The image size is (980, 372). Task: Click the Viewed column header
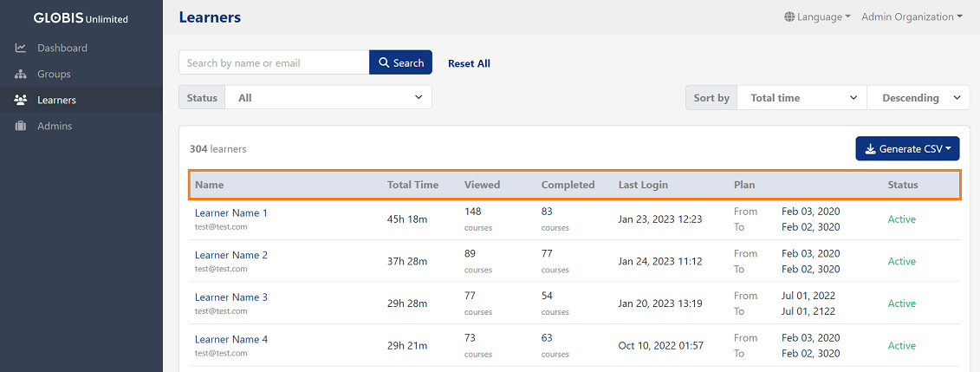(482, 185)
